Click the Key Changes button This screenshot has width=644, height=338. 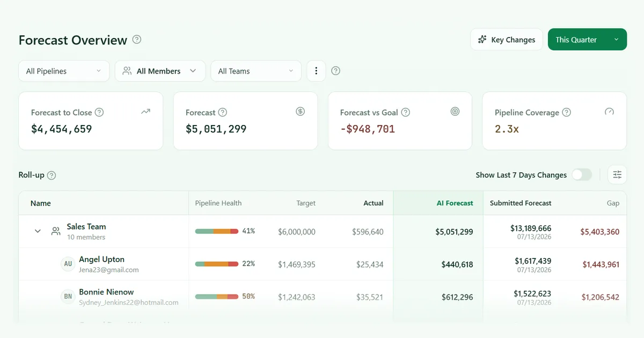pyautogui.click(x=507, y=40)
